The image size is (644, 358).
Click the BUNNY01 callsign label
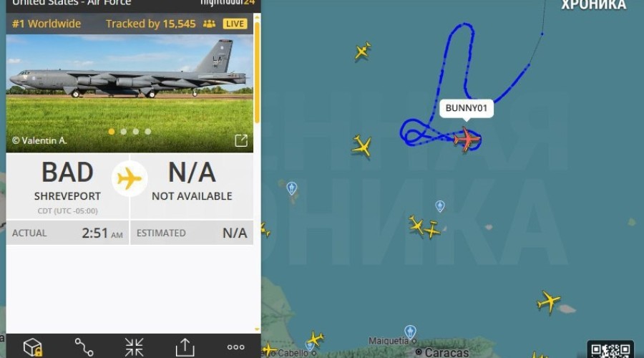click(466, 108)
